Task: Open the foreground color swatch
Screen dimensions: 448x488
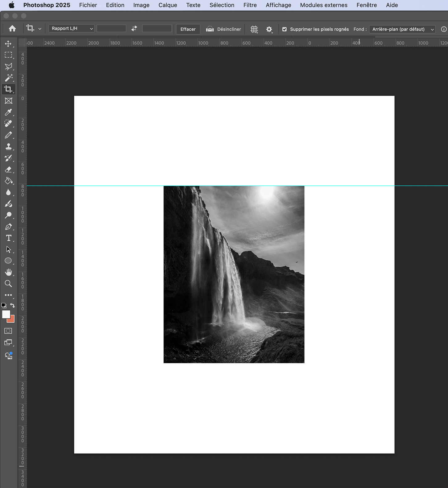Action: coord(6,314)
